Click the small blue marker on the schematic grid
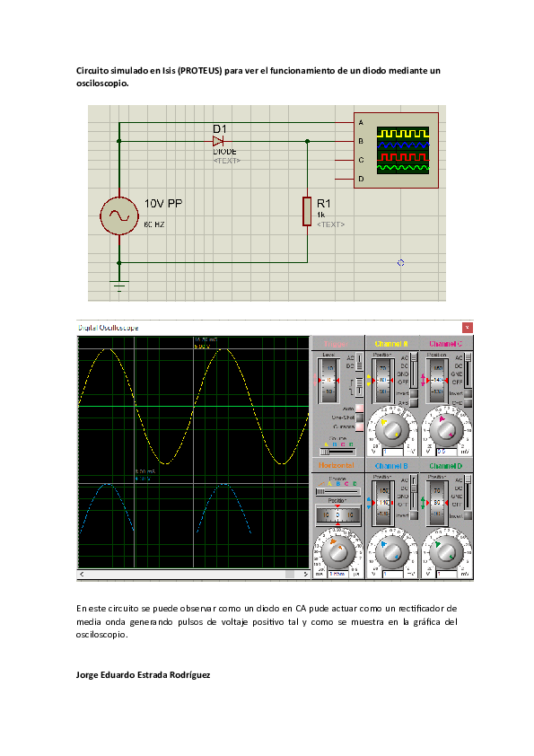 tap(400, 263)
